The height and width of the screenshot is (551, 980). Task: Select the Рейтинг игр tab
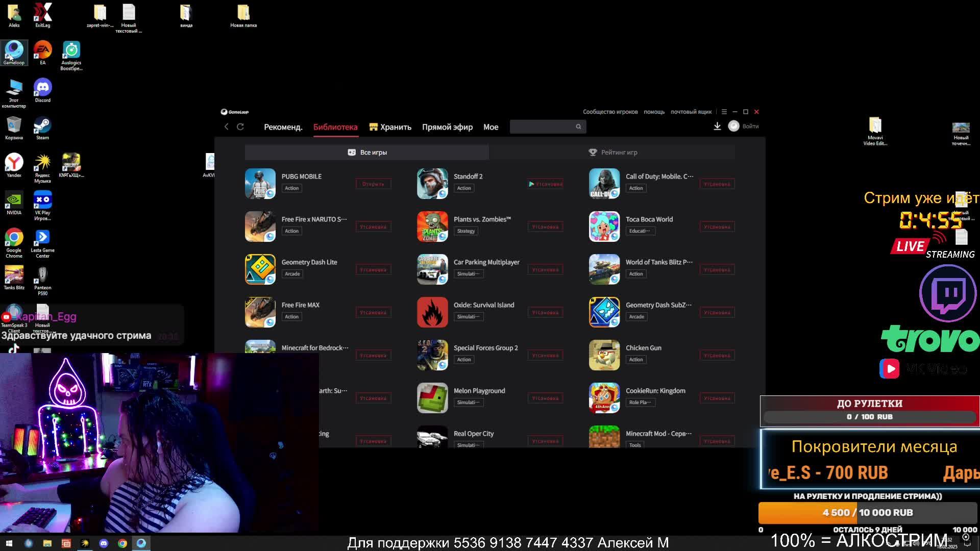[x=612, y=152]
